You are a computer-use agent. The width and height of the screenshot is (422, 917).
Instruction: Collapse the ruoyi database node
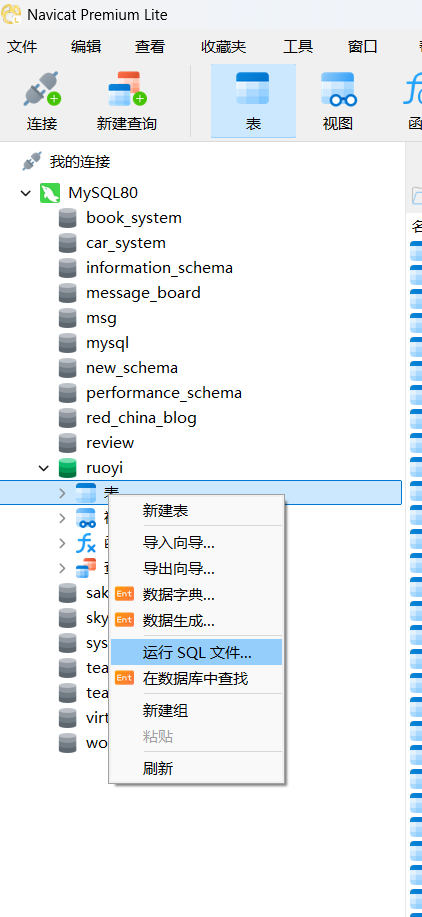[x=44, y=468]
